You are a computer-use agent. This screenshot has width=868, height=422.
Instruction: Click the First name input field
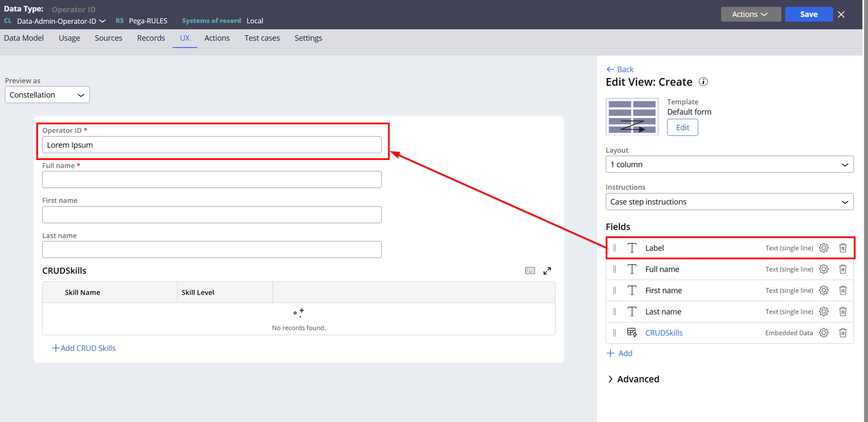[212, 215]
